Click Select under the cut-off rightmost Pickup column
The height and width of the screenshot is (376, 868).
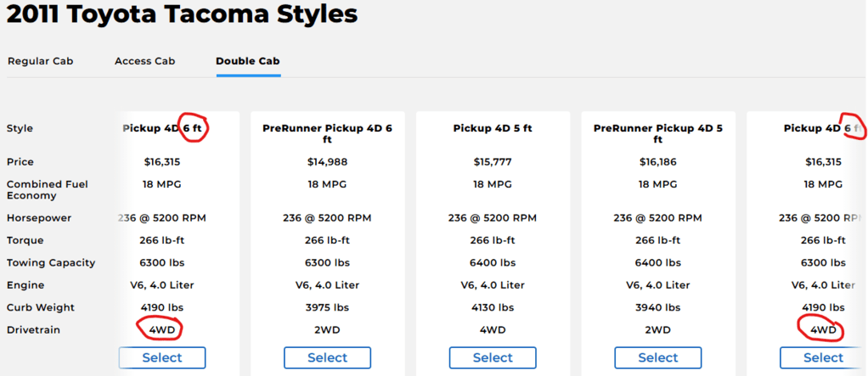tap(823, 358)
